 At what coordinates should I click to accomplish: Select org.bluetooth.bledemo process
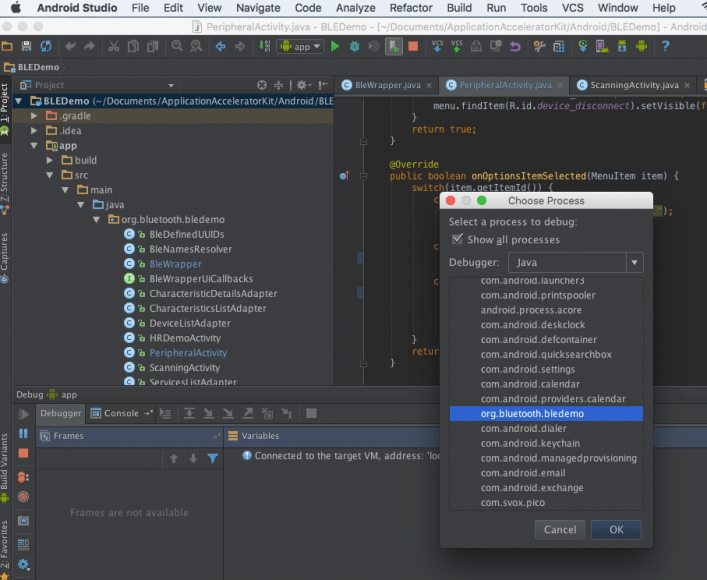546,414
